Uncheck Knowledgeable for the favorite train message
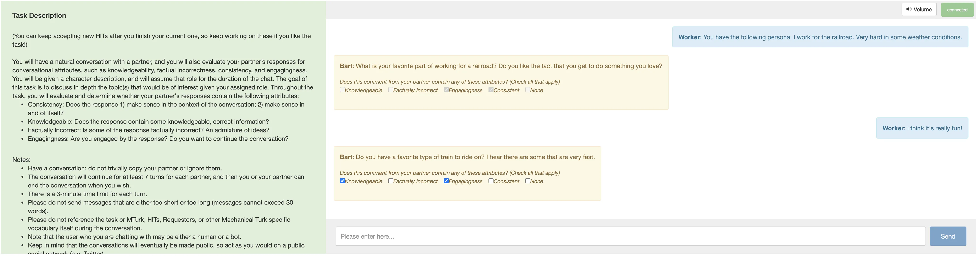The width and height of the screenshot is (980, 256). [342, 181]
